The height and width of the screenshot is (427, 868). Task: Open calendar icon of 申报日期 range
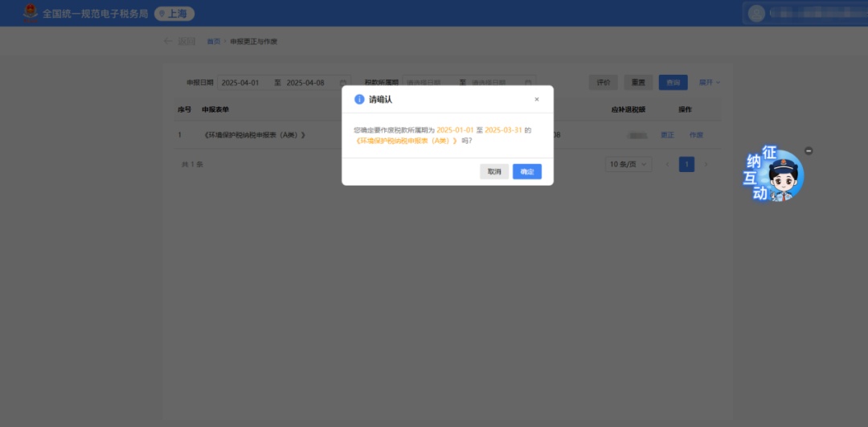tap(343, 83)
